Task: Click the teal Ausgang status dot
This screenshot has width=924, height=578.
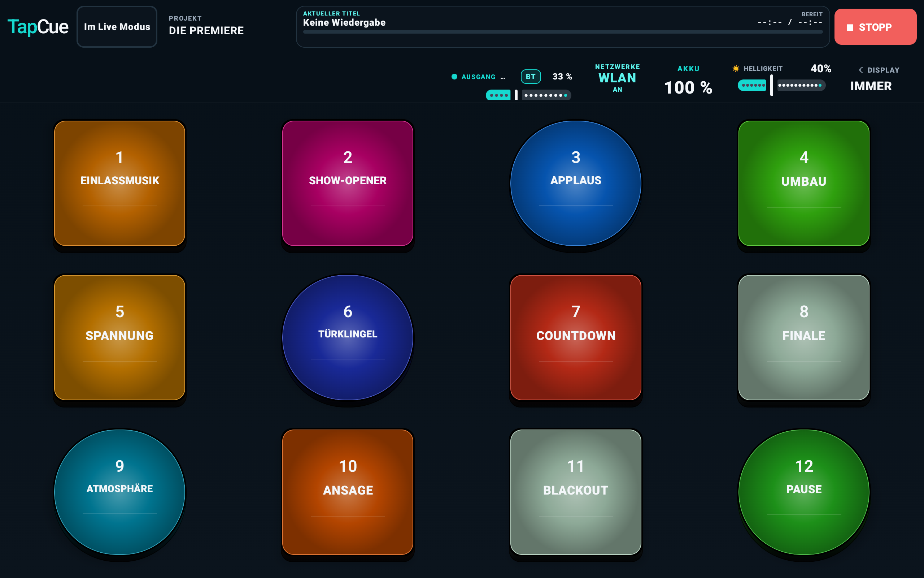Action: tap(454, 77)
